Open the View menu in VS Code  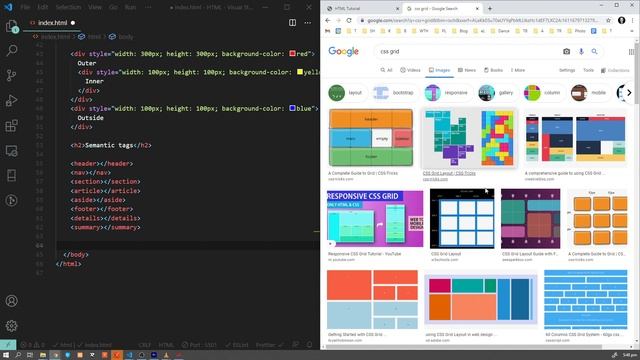(x=95, y=7)
